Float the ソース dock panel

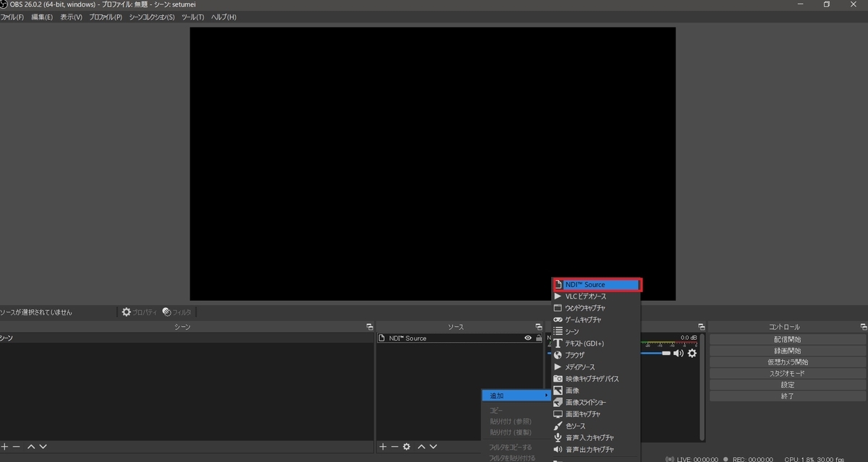coord(539,328)
